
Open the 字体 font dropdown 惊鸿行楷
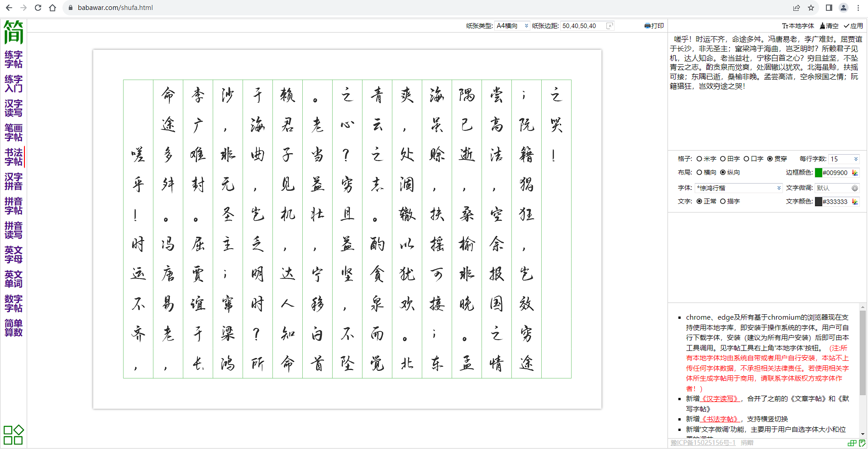[x=739, y=188]
